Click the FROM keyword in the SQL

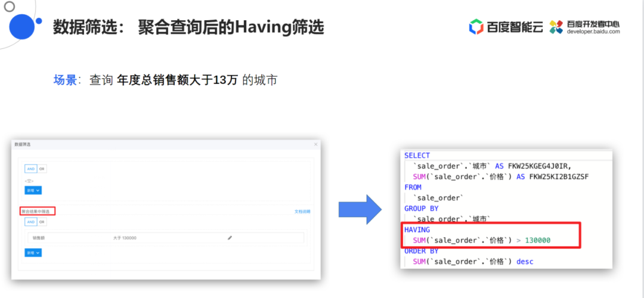413,187
